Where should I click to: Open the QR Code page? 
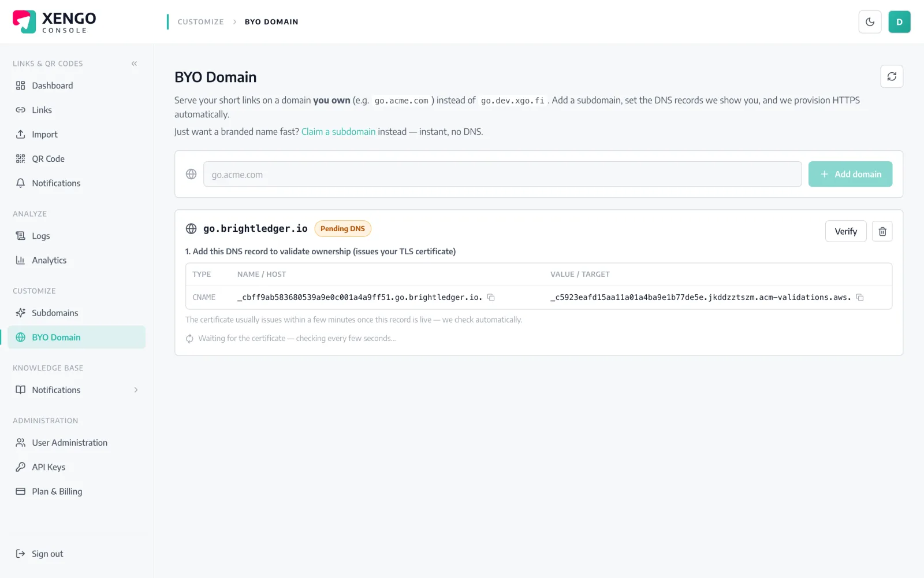(x=76, y=158)
